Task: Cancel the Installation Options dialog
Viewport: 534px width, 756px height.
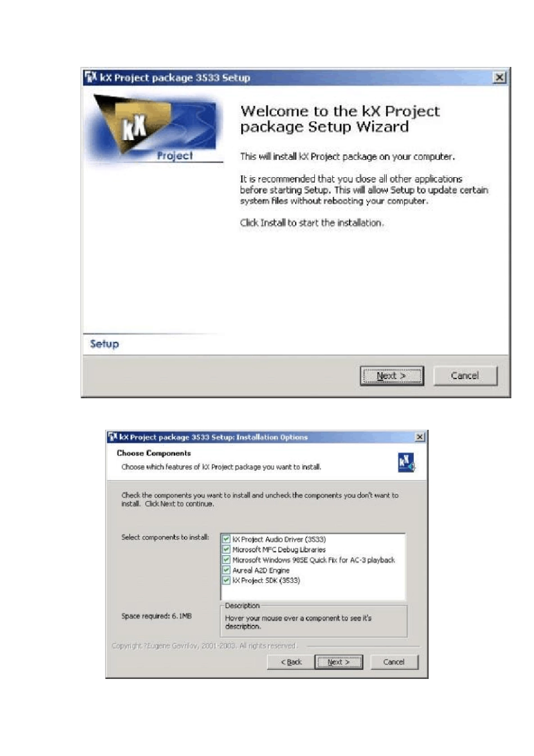Action: click(393, 662)
